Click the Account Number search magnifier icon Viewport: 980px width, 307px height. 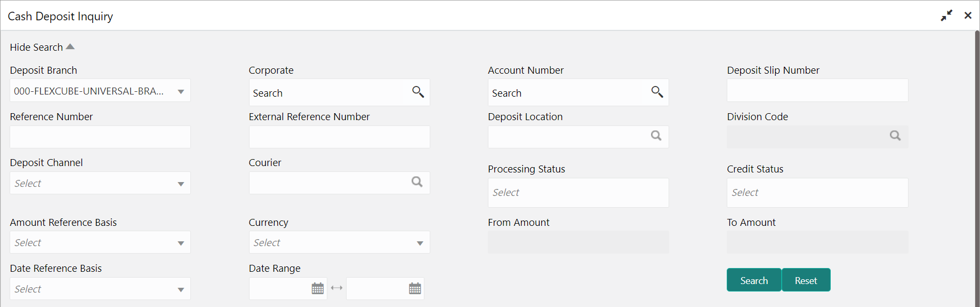point(657,92)
